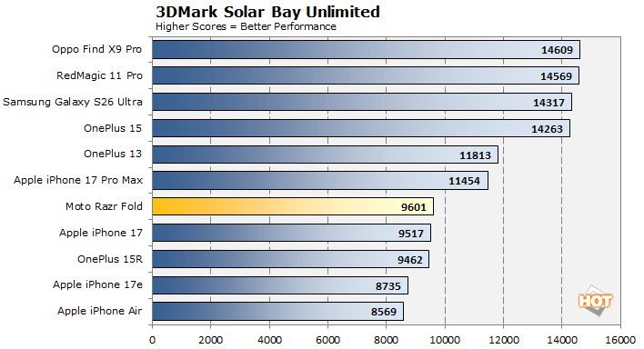
Task: Click the score value 14569
Action: 556,76
